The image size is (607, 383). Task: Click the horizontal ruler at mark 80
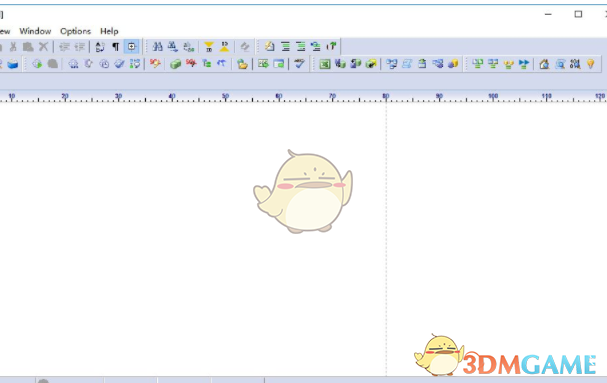coord(386,97)
